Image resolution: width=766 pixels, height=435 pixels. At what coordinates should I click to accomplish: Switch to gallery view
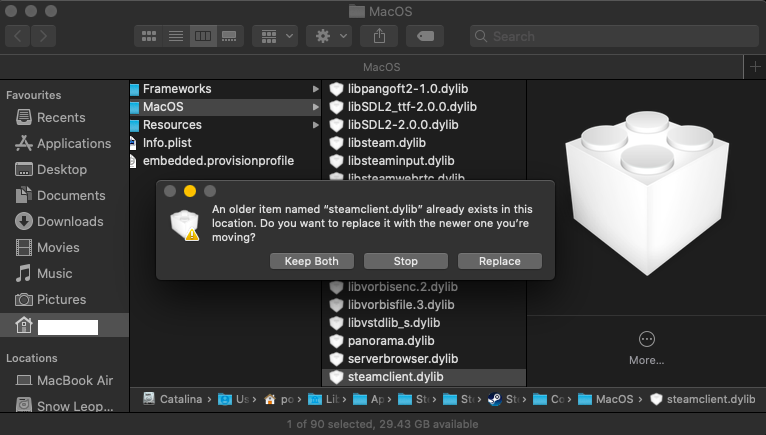pos(230,36)
